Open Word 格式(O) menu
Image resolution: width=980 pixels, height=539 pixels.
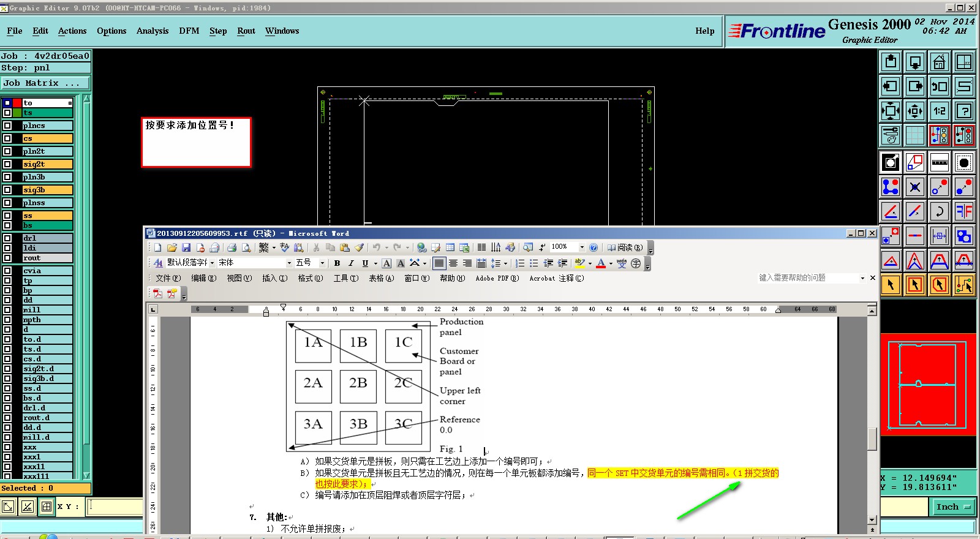coord(310,278)
